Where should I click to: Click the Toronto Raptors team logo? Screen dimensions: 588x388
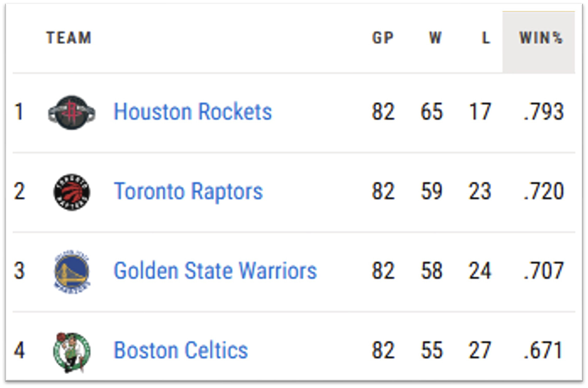(72, 192)
